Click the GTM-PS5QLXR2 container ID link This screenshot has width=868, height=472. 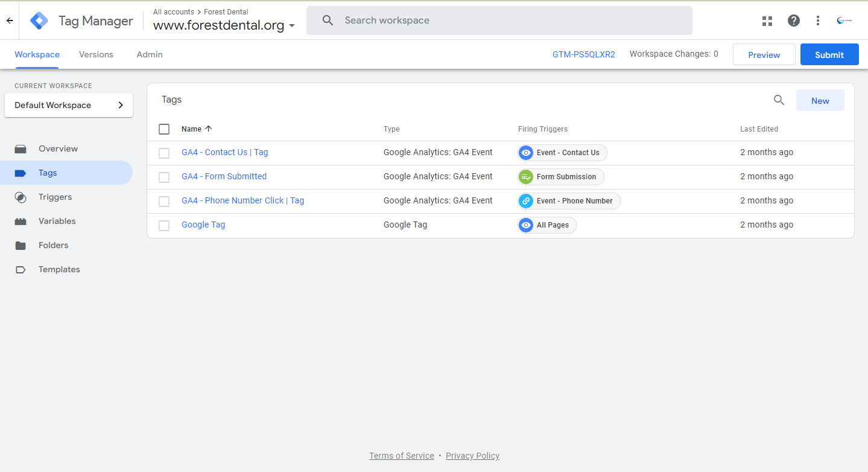tap(584, 54)
